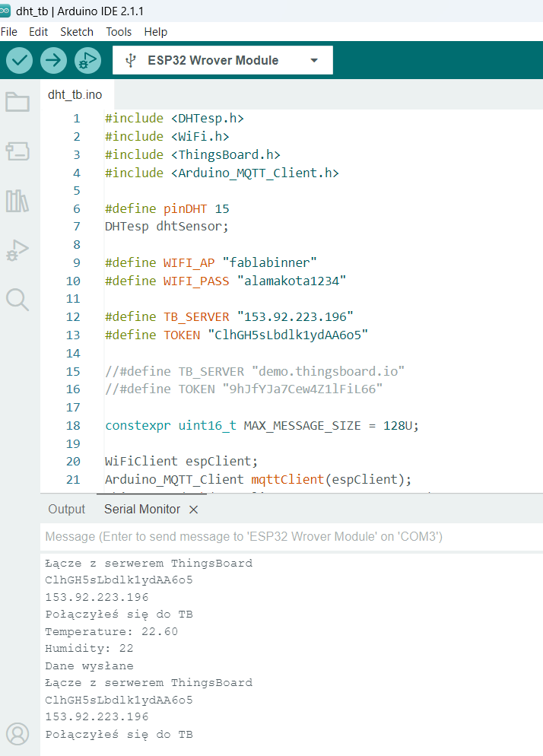Open the Boards Manager sidebar icon
The height and width of the screenshot is (756, 543).
(17, 151)
